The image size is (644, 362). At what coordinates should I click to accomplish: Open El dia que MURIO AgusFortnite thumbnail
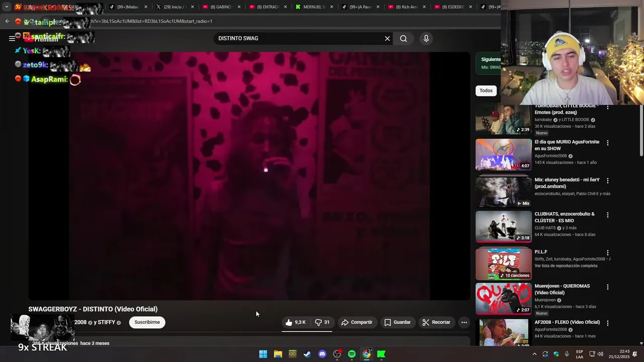[x=503, y=155]
